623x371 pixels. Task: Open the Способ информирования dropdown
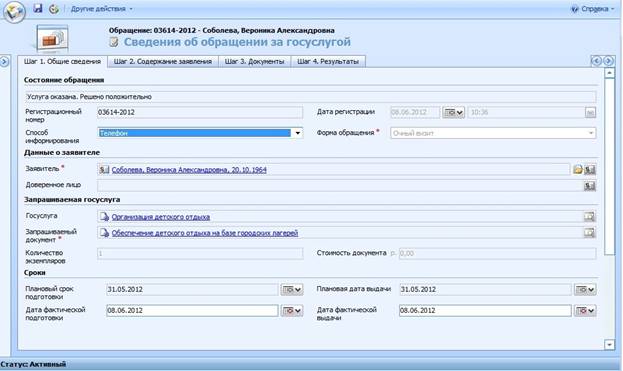coord(298,133)
